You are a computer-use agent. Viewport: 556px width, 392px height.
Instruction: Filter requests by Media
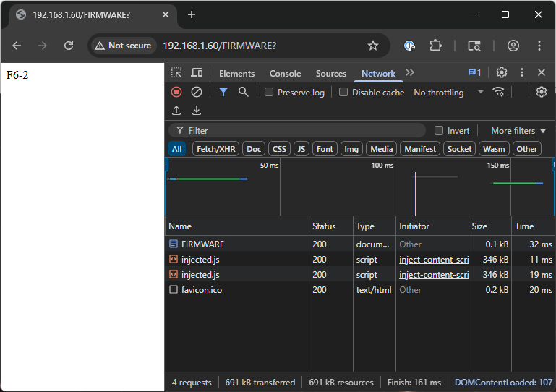coord(381,149)
